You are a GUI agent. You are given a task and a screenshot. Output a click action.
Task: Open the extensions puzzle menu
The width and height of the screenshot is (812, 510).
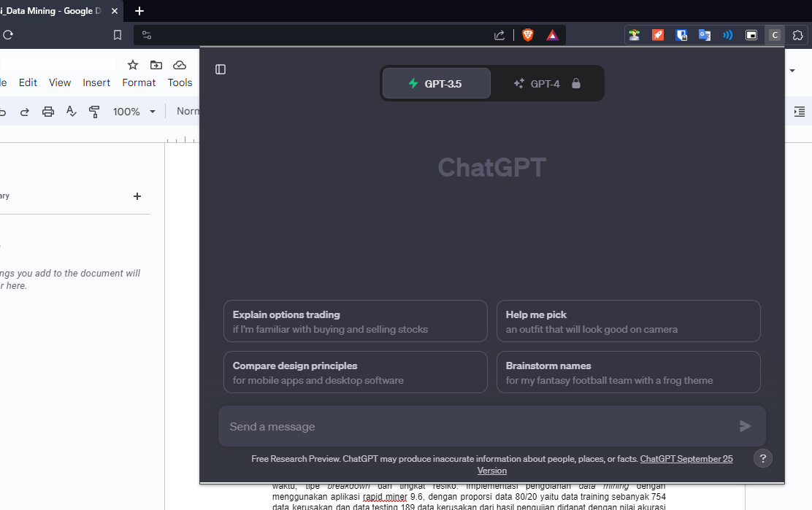point(798,35)
